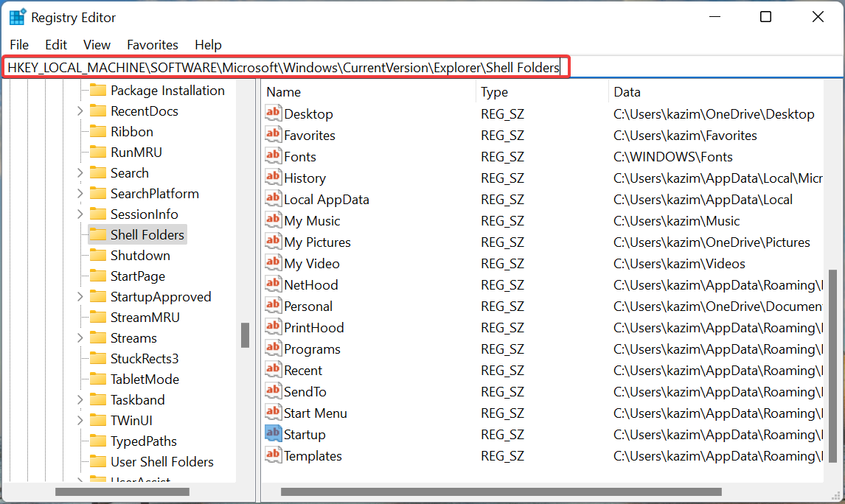Click data C:\Users\kazim\Favorites
The image size is (845, 504).
[685, 135]
